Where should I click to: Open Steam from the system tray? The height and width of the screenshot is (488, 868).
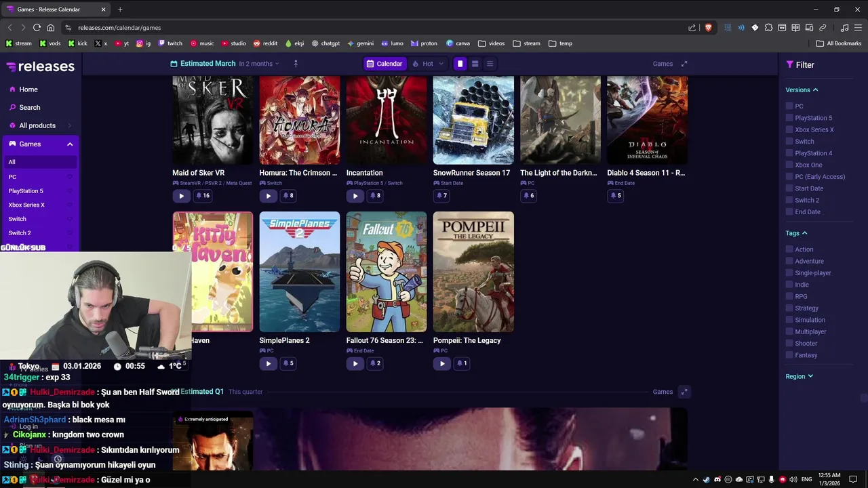coord(707,480)
